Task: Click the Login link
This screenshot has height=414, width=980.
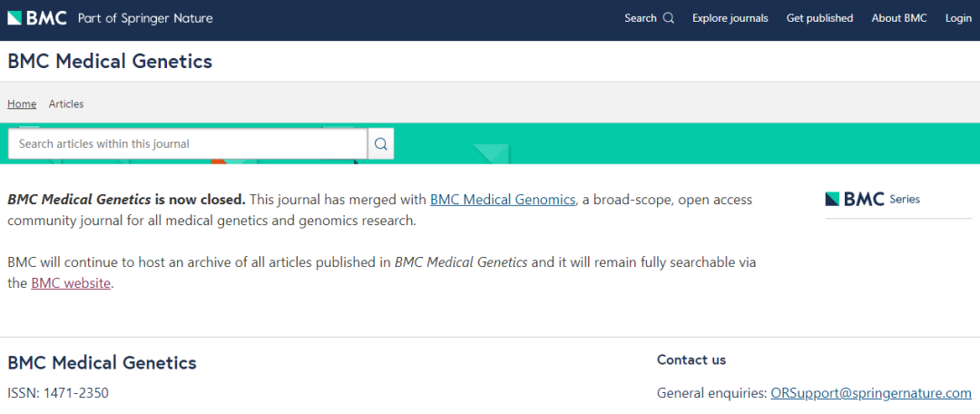Action: coord(958,18)
